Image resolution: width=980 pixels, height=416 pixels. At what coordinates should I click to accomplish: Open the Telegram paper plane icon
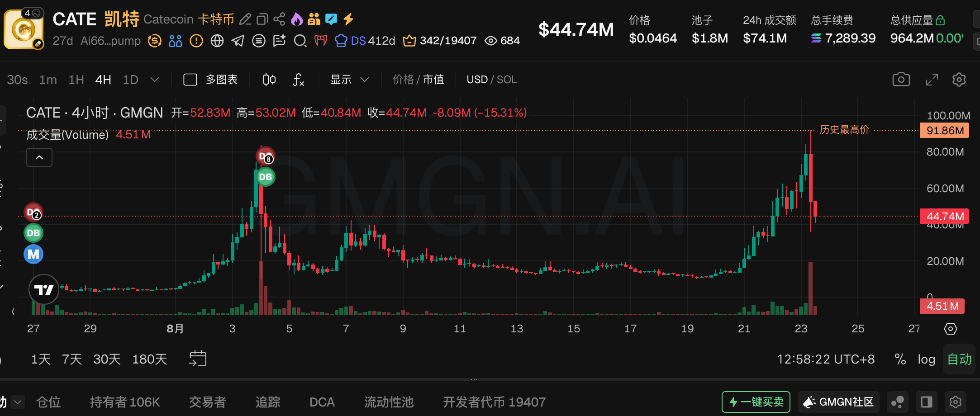coord(238,41)
